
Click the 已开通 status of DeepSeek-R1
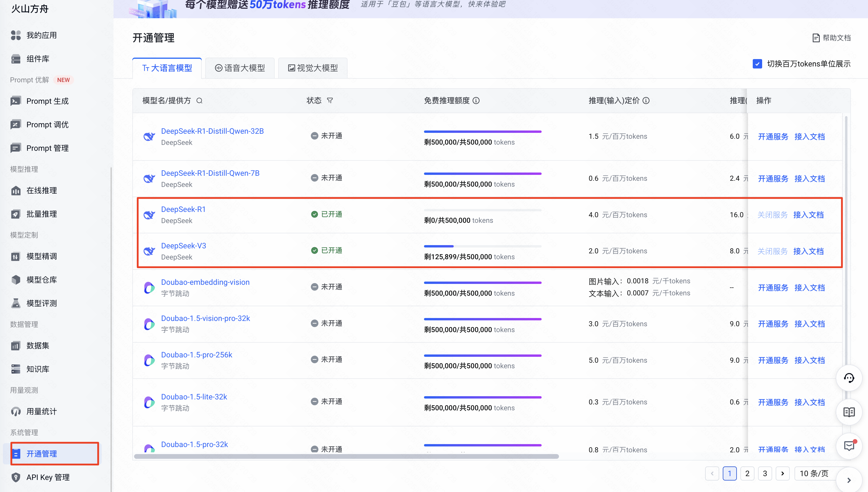click(x=326, y=214)
